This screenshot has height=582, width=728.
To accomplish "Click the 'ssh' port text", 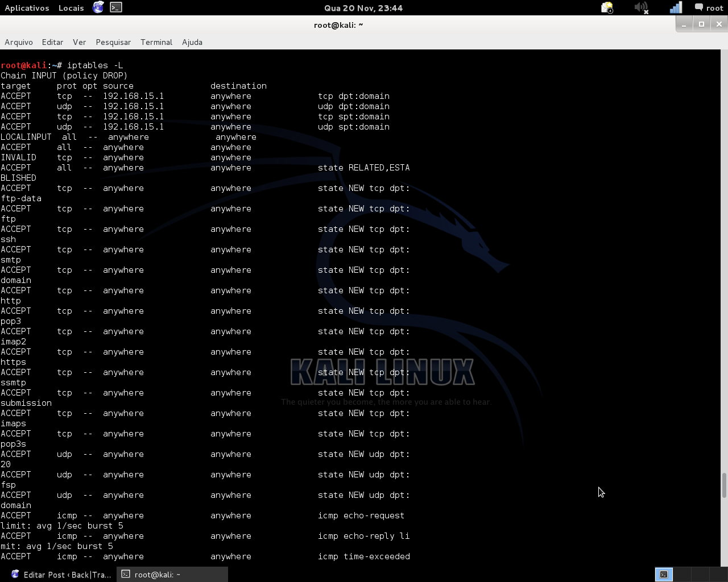I will (8, 239).
